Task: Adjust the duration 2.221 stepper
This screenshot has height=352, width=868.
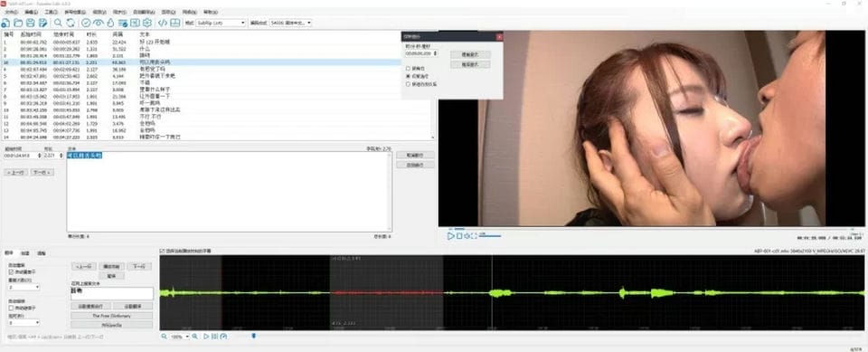Action: [61, 156]
